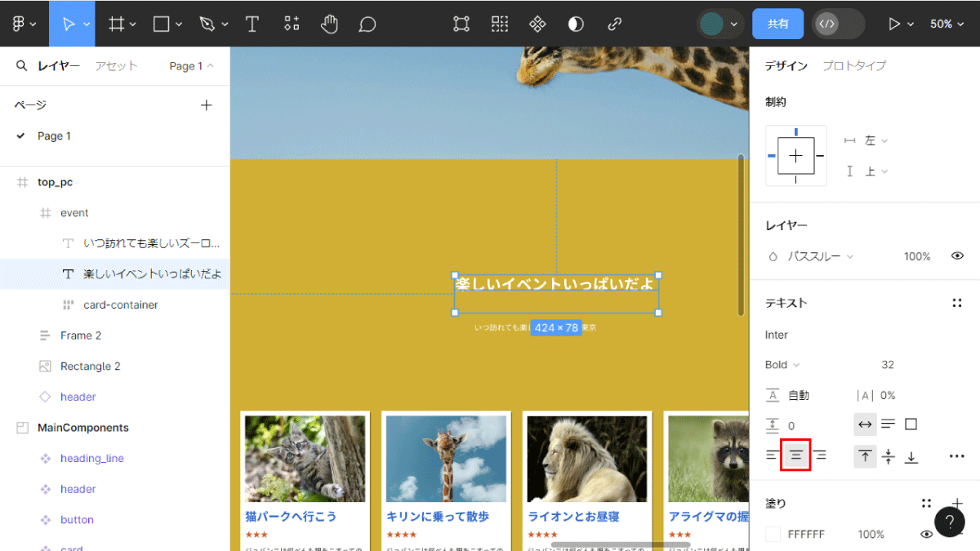980x551 pixels.
Task: Align text right
Action: [x=820, y=455]
